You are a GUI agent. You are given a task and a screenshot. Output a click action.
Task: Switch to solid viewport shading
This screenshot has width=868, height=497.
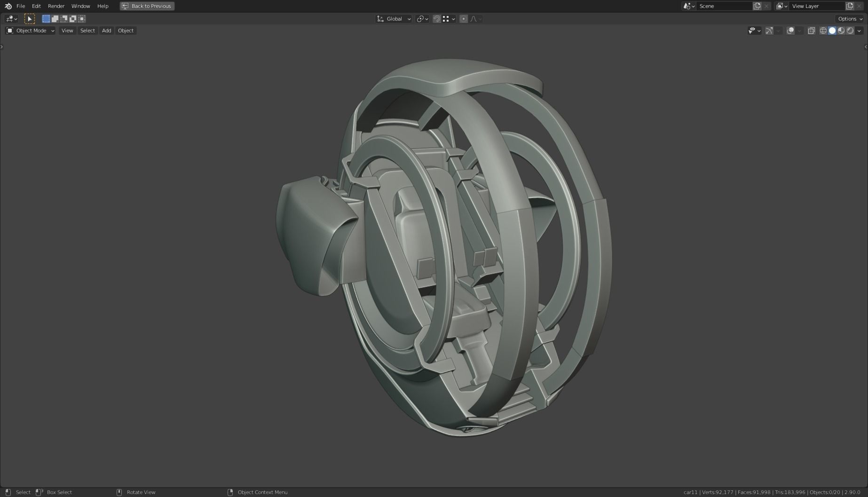832,31
